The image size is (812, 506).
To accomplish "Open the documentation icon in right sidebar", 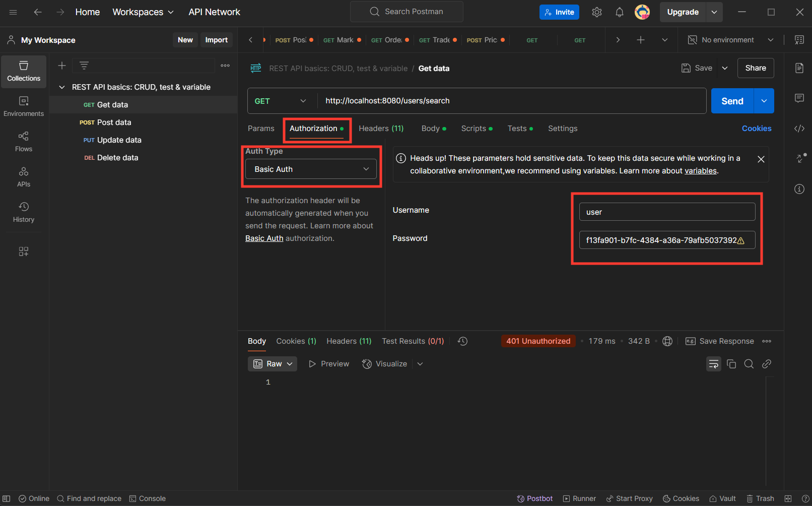I will point(799,68).
